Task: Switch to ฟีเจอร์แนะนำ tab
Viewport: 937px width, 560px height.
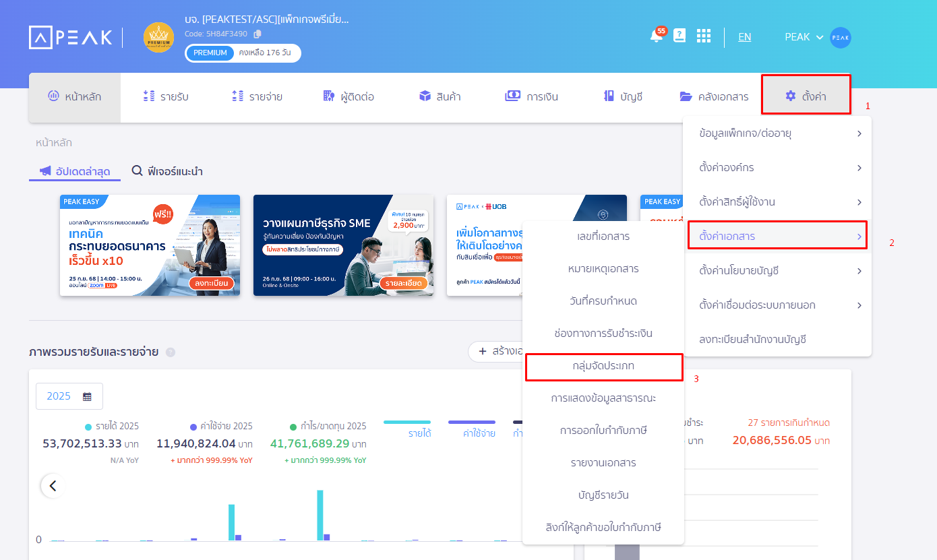Action: [x=167, y=171]
